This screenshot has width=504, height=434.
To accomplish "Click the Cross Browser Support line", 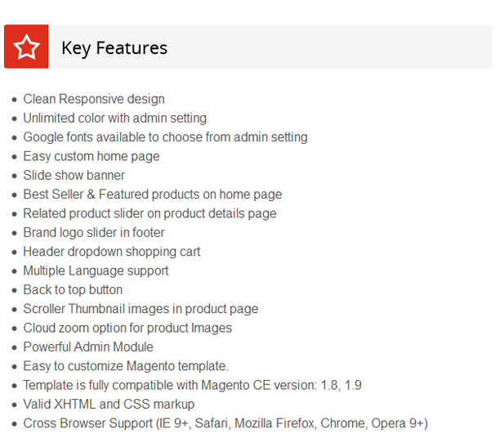I will [225, 423].
